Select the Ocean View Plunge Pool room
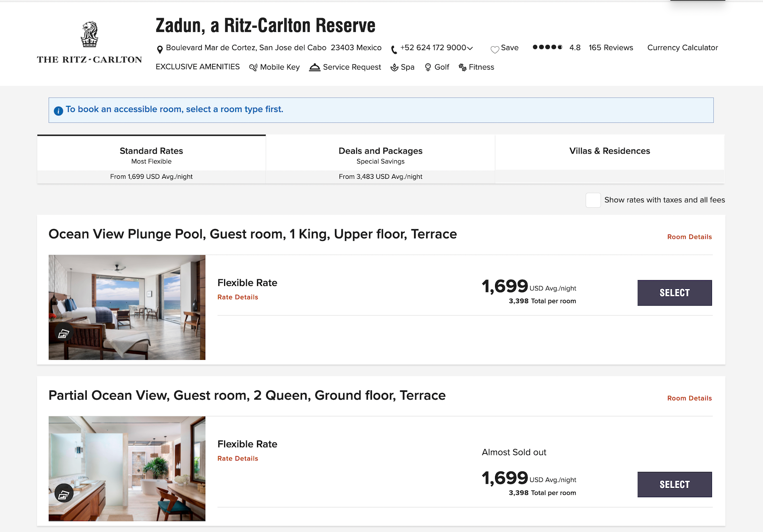The image size is (763, 532). [674, 293]
